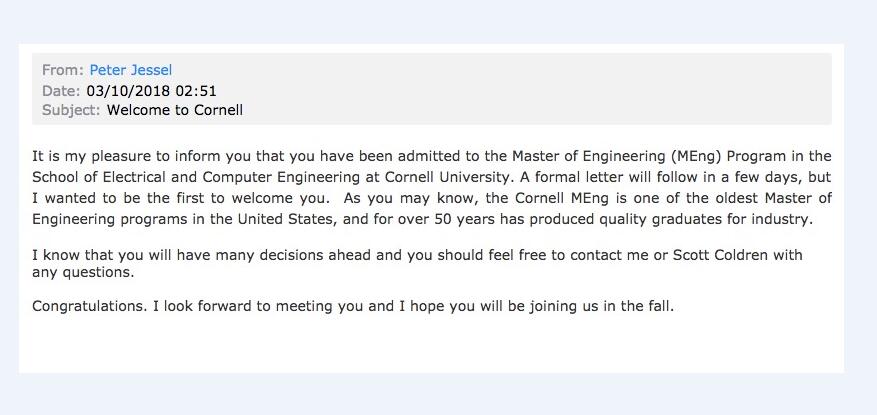Open sender link Peter Jessel
The height and width of the screenshot is (415, 877).
click(x=131, y=70)
